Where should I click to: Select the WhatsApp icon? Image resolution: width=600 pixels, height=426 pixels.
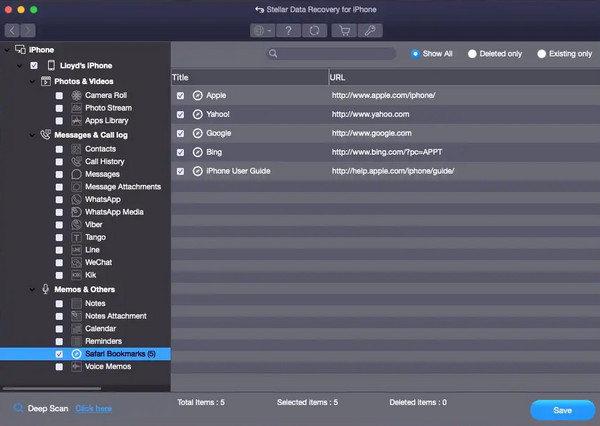pyautogui.click(x=77, y=199)
